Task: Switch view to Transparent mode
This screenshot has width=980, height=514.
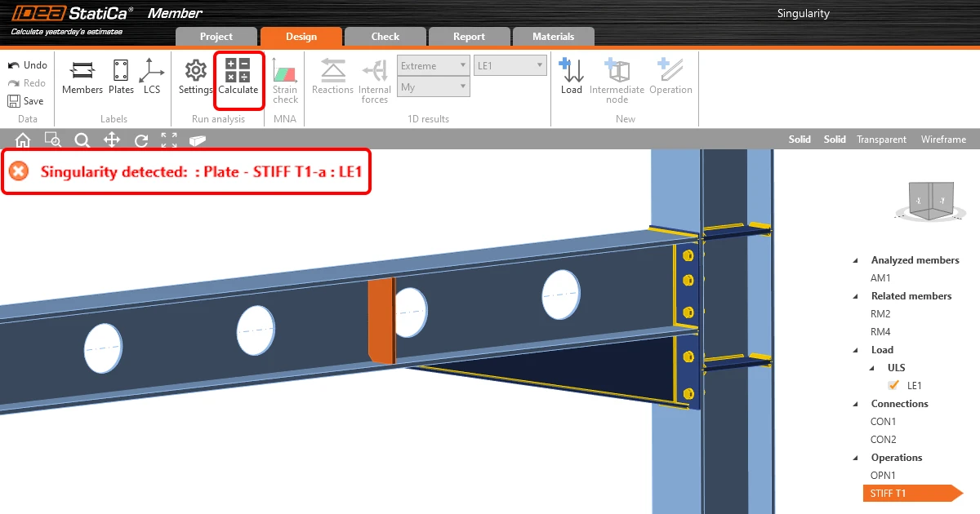Action: 881,140
